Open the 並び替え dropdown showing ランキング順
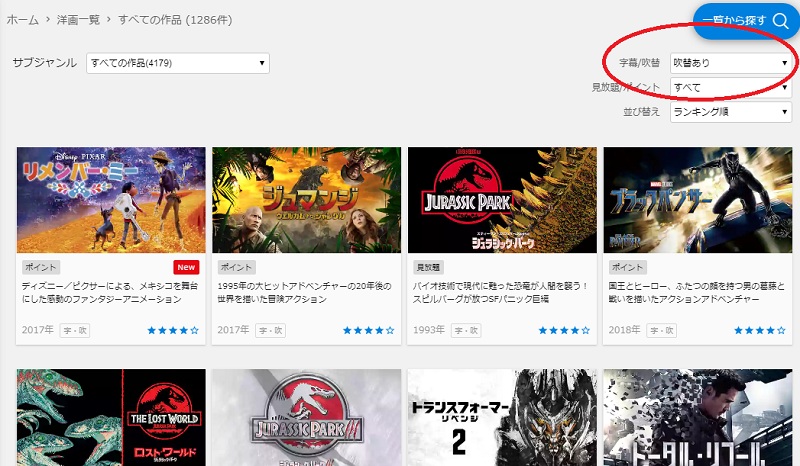Screen dimensions: 800x466 click(731, 112)
